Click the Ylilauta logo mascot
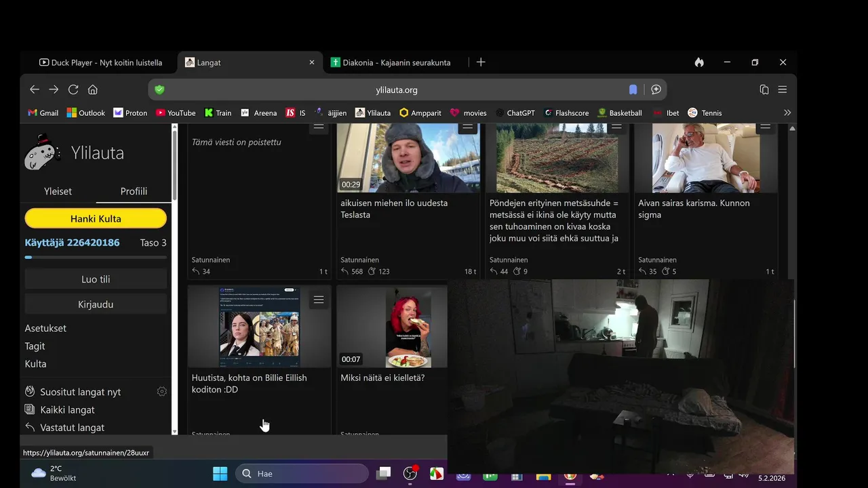Screen dimensions: 868x488 [x=43, y=152]
